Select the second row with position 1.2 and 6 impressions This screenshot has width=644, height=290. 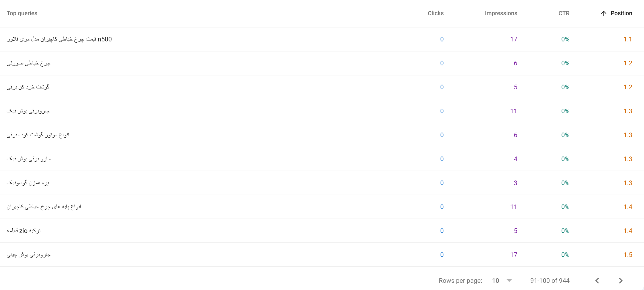point(322,63)
